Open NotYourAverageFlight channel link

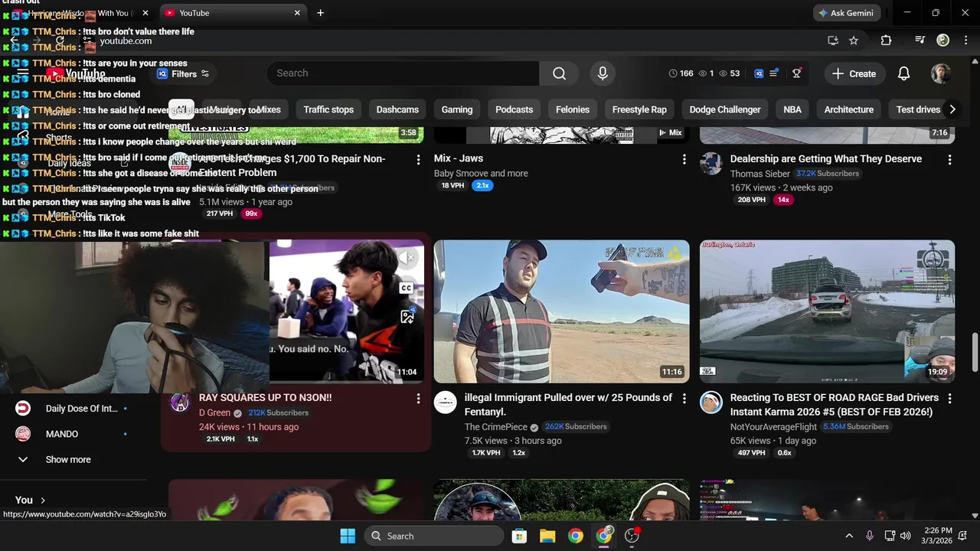773,427
